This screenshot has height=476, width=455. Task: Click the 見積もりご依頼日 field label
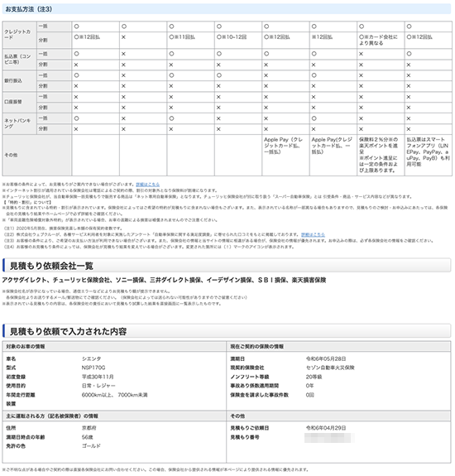[x=250, y=428]
